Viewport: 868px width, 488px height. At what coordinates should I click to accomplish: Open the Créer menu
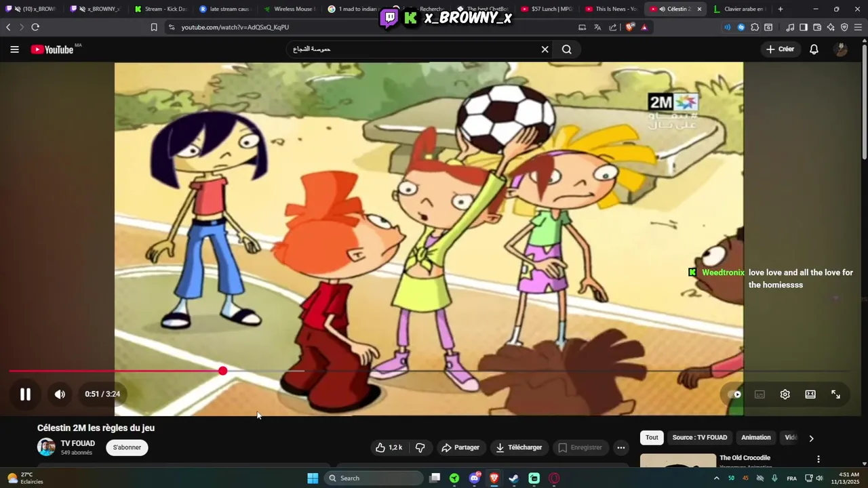click(780, 49)
